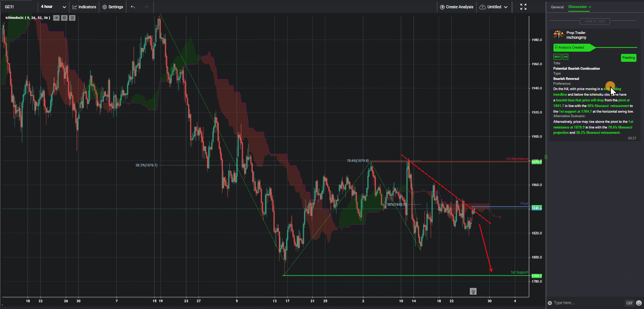Screen dimensions: 644x309
Task: Redo the last chart action
Action: [x=146, y=7]
